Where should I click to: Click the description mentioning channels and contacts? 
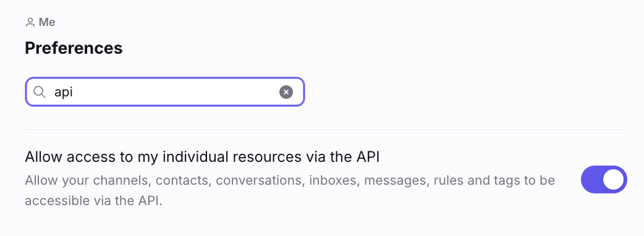(290, 190)
